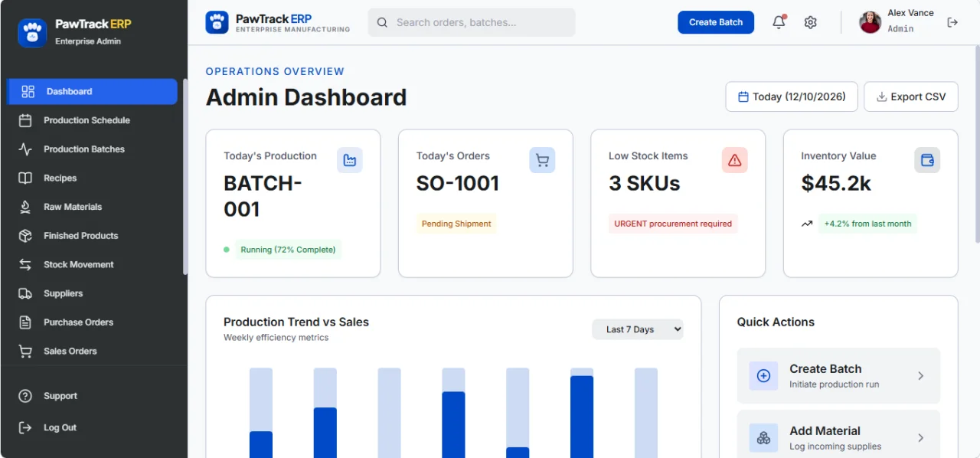Click the Suppliers truck icon

point(25,293)
